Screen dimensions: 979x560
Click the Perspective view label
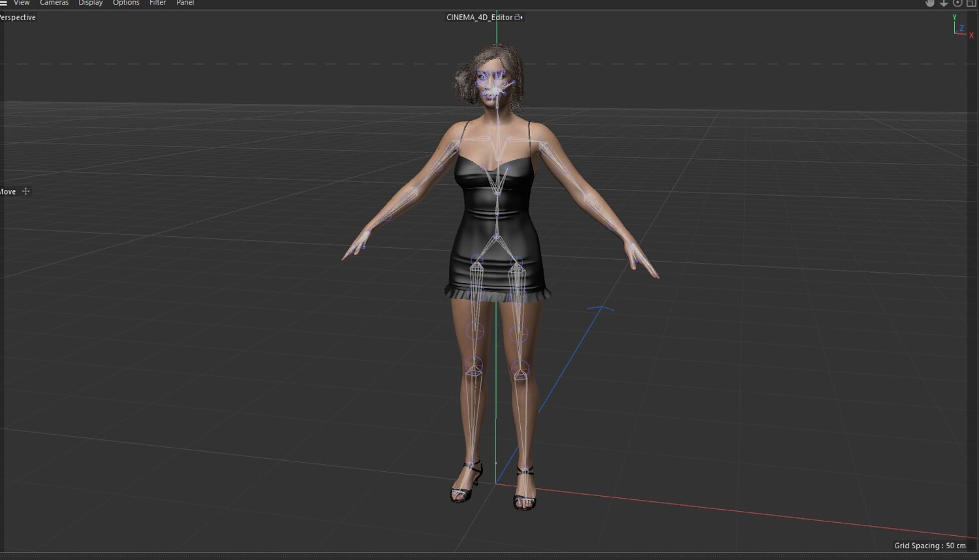tap(18, 18)
